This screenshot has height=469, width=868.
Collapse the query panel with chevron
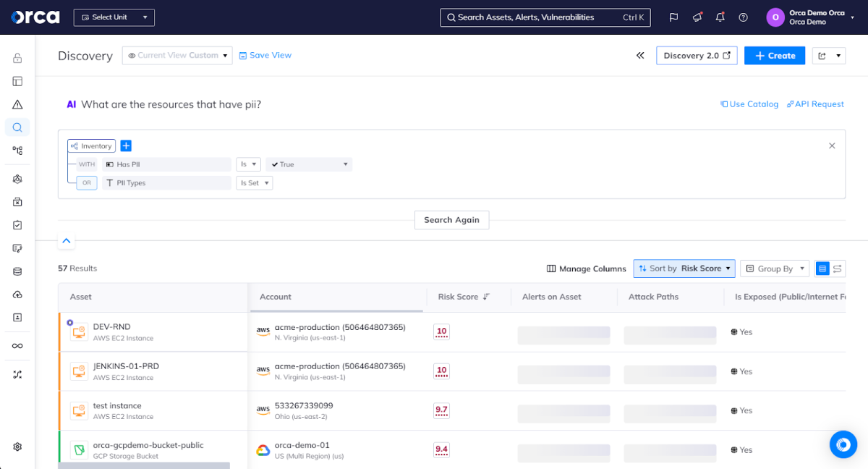pos(66,241)
